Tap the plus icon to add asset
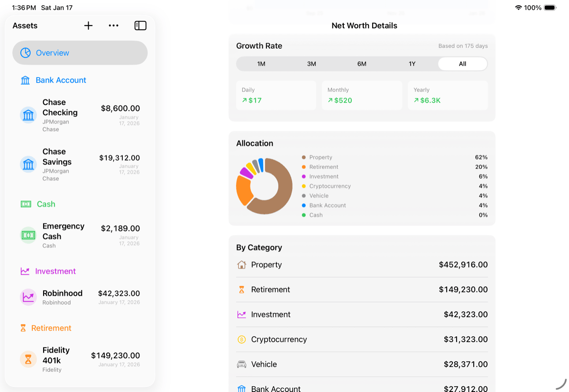Screen dimensions: 569x392 pyautogui.click(x=88, y=26)
